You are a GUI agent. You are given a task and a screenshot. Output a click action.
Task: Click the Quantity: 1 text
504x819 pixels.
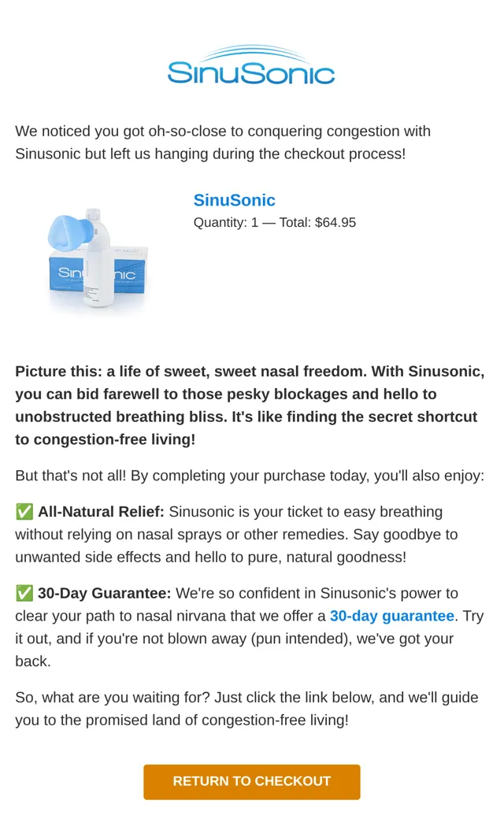[226, 223]
